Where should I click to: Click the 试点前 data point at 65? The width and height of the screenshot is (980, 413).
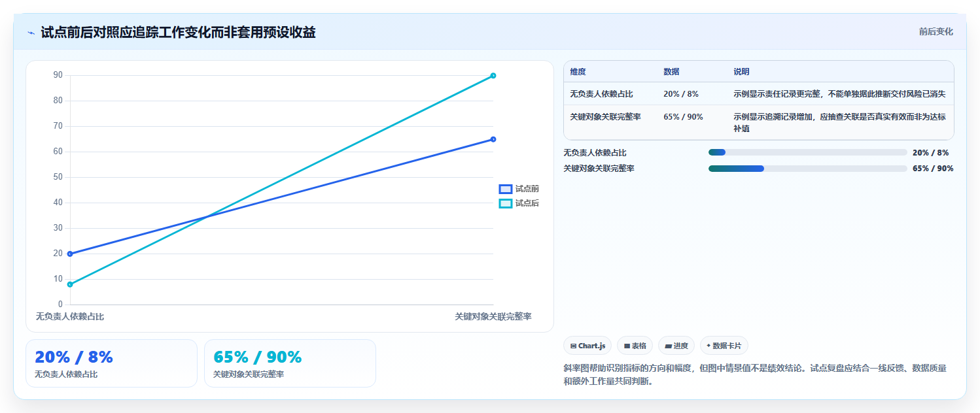pos(493,139)
